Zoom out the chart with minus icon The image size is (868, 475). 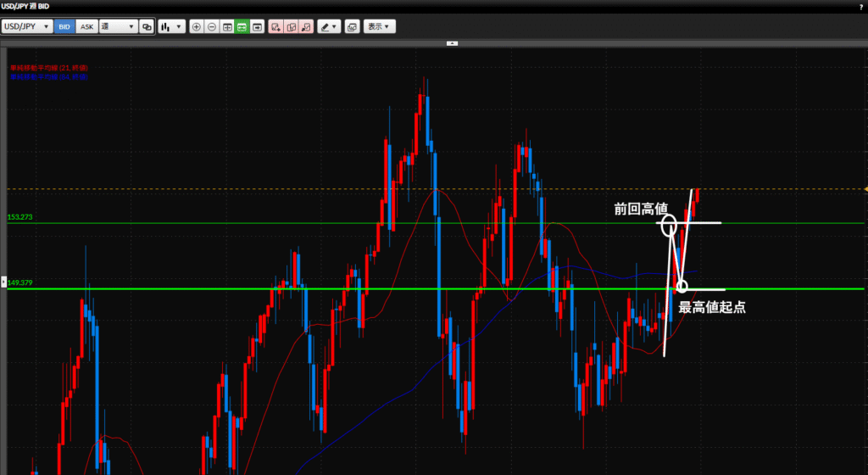click(x=212, y=26)
